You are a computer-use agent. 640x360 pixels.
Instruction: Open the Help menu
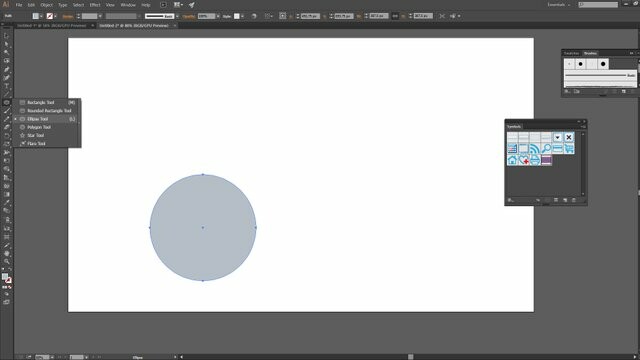pos(146,5)
